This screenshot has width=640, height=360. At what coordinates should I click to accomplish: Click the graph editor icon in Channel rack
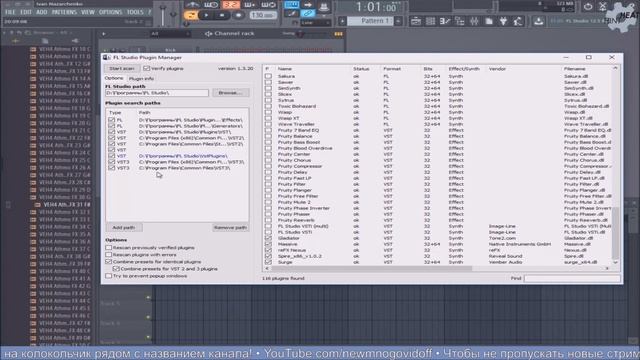[338, 34]
